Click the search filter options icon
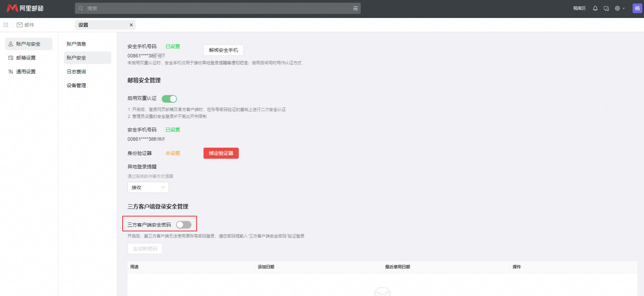The width and height of the screenshot is (644, 296). (355, 8)
